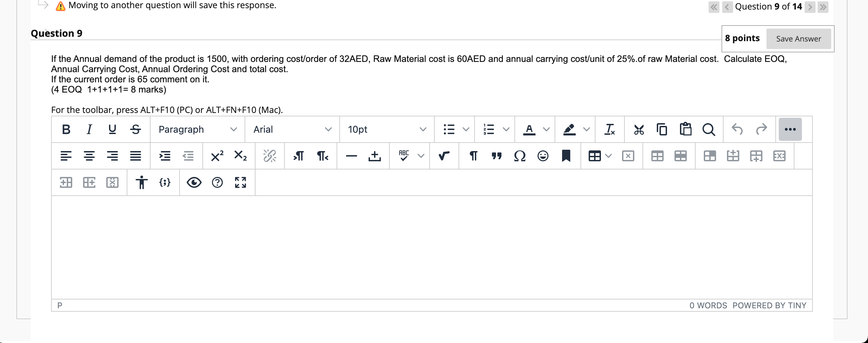Viewport: 868px width, 343px height.
Task: Undo the last edit
Action: [x=737, y=129]
